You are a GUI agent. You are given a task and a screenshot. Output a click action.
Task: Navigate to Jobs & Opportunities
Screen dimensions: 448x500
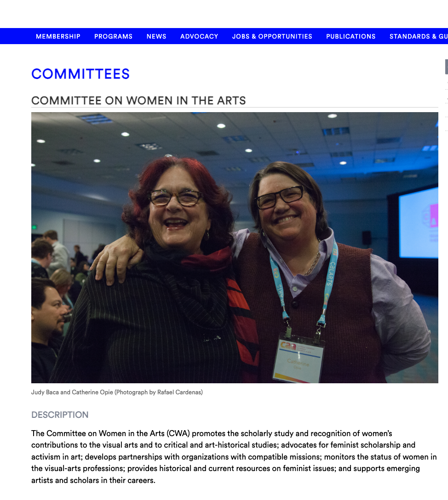tap(272, 36)
